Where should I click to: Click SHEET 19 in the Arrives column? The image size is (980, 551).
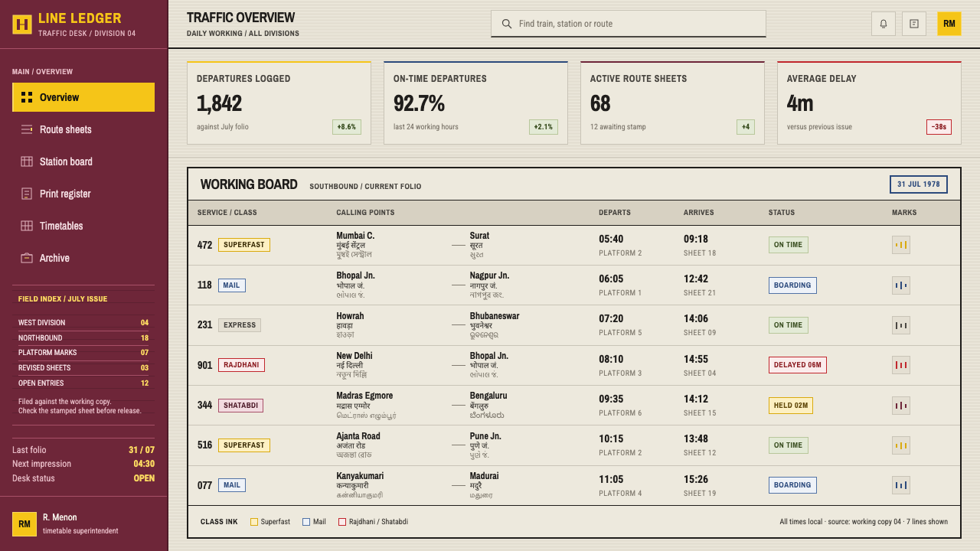700,494
